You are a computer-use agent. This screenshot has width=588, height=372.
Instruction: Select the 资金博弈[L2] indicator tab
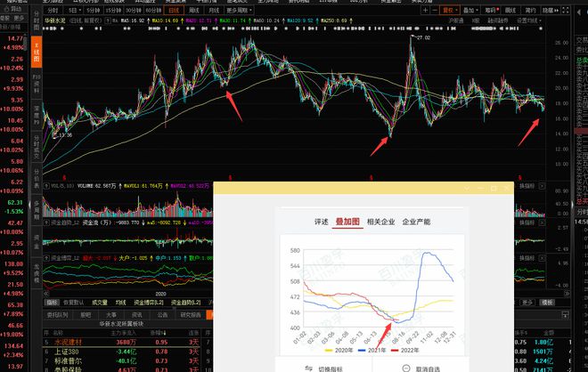point(149,303)
